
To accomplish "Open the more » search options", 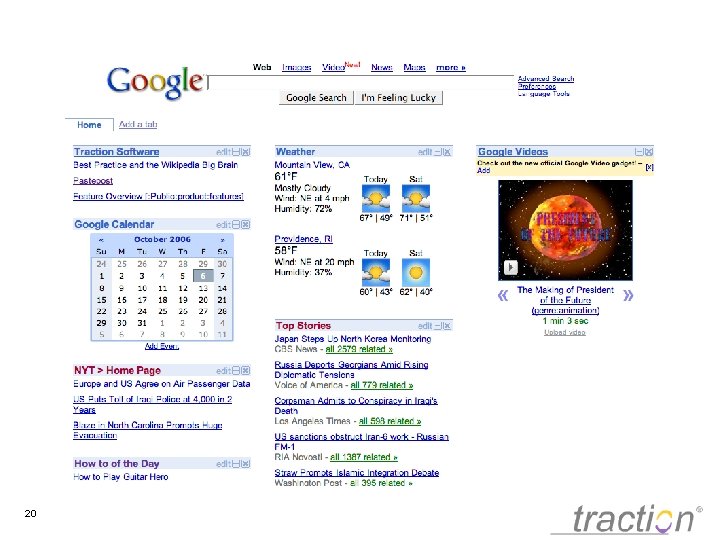I will pyautogui.click(x=450, y=68).
